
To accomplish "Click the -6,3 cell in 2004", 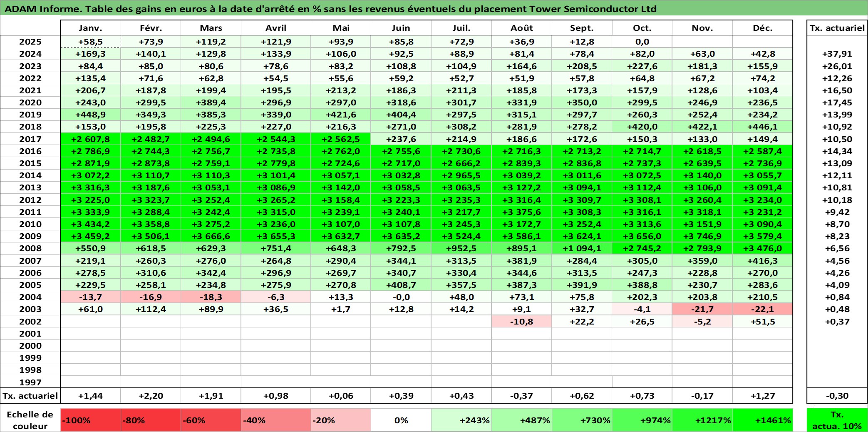I will [276, 297].
